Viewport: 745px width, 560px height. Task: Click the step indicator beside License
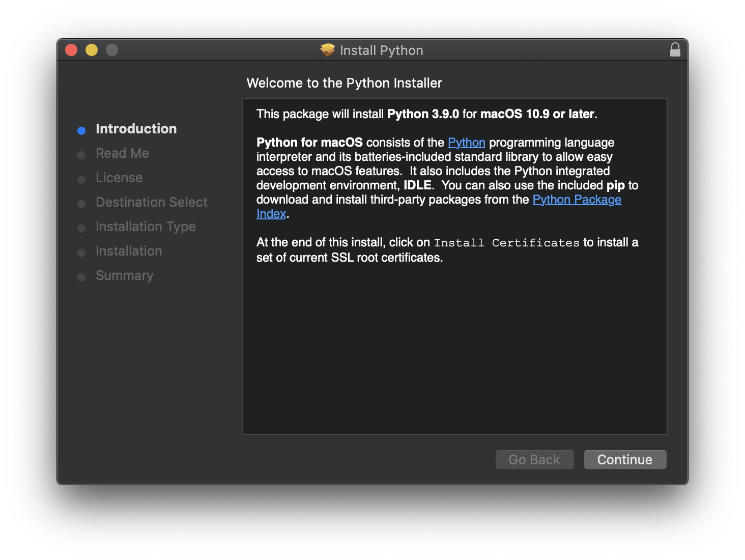81,179
